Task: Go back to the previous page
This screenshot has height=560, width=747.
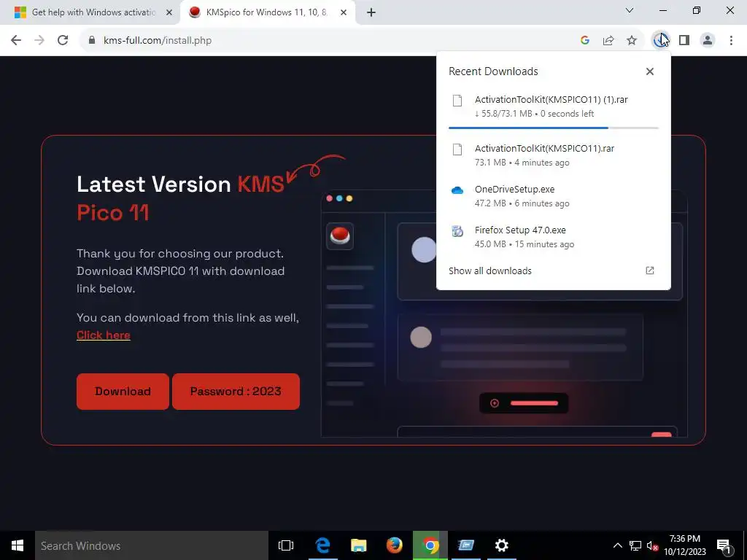Action: 16,40
